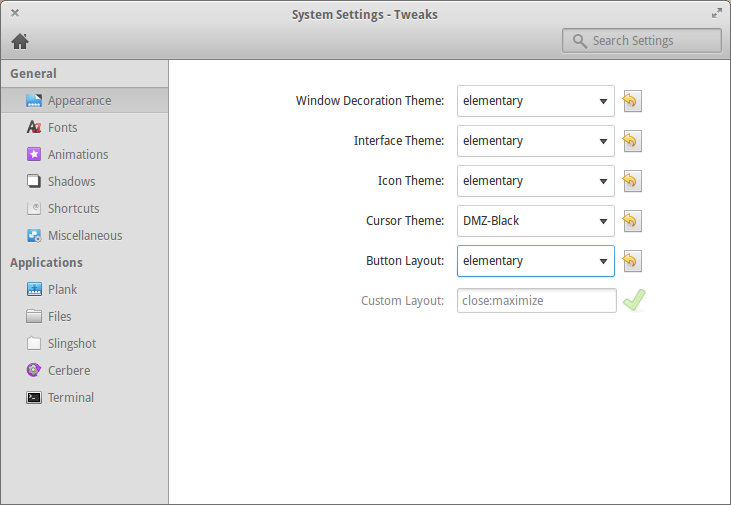
Task: Reset the Button Layout to default
Action: pyautogui.click(x=632, y=261)
